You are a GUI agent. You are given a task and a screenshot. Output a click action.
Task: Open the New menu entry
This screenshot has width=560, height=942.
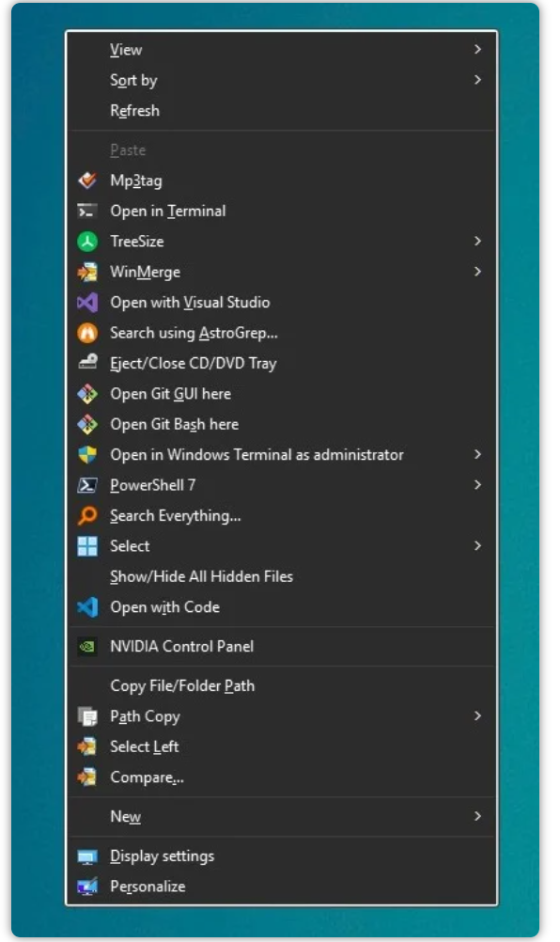pos(126,816)
